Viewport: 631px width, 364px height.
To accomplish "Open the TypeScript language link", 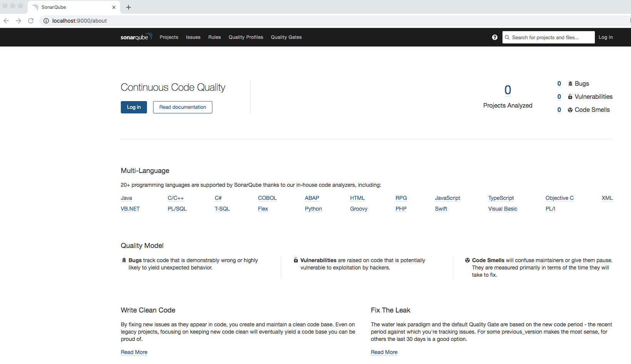I will (501, 198).
